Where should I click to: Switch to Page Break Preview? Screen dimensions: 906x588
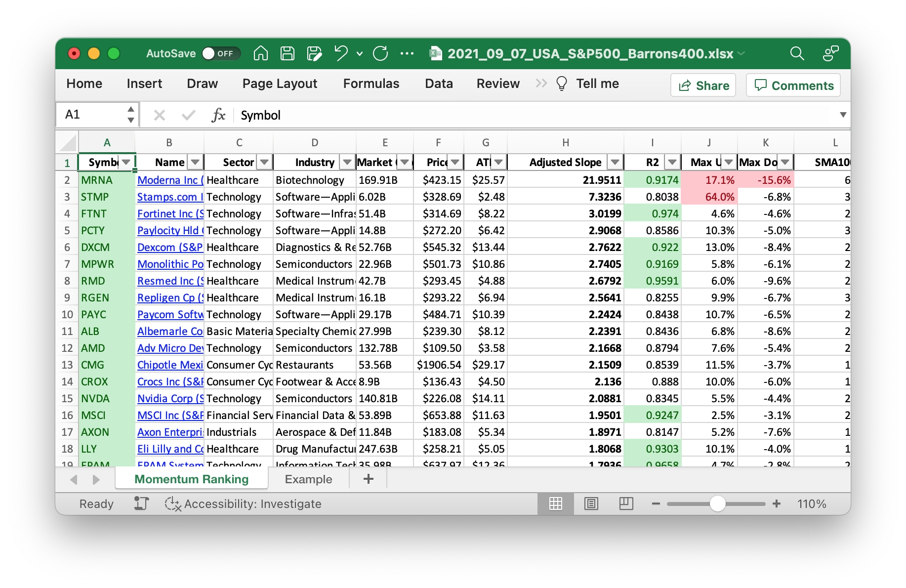click(626, 504)
